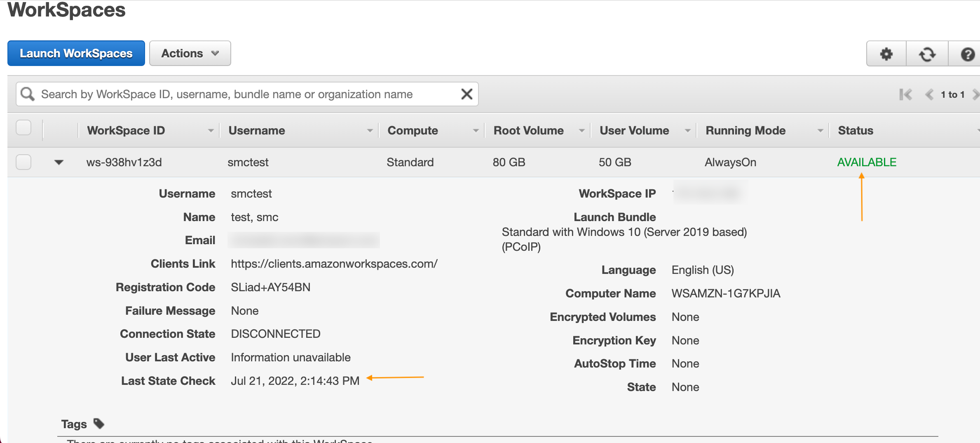Open the help panel
The width and height of the screenshot is (980, 443).
coord(968,54)
